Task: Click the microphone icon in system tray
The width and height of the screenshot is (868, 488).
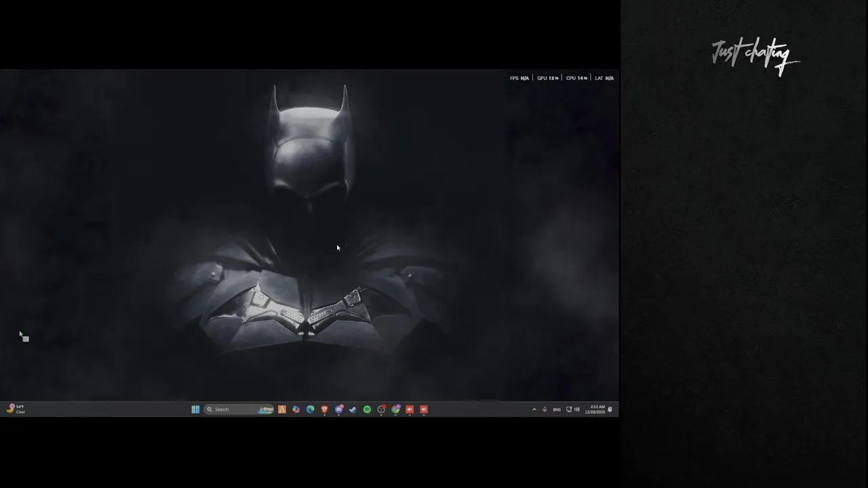Action: click(545, 409)
